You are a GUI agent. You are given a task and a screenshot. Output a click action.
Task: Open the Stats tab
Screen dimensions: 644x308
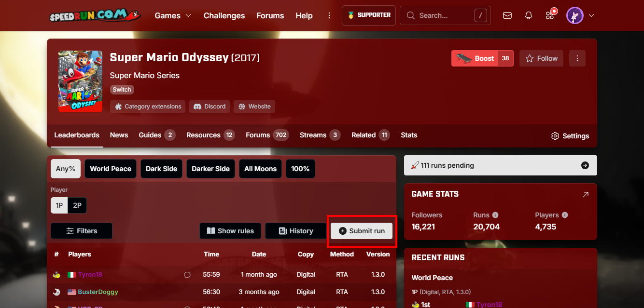(409, 135)
